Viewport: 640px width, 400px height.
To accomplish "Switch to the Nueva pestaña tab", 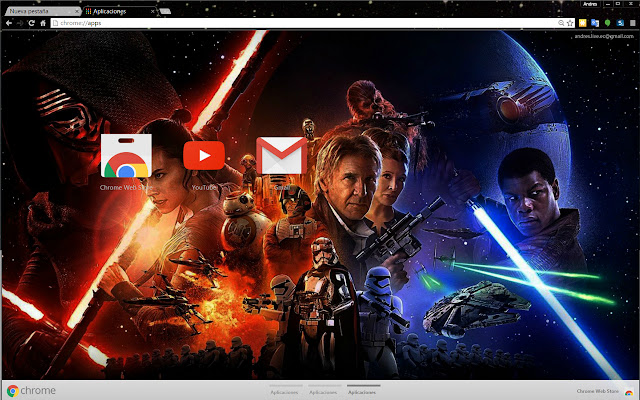I will pos(41,11).
